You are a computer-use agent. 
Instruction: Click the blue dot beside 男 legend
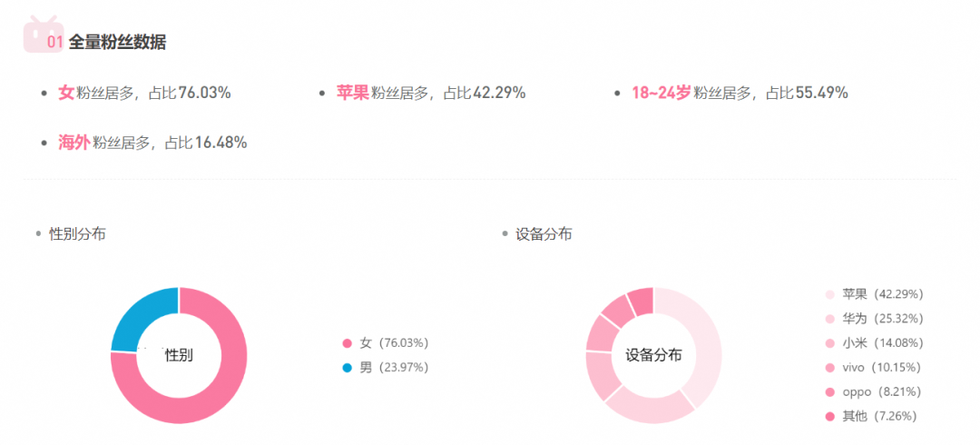pos(346,368)
